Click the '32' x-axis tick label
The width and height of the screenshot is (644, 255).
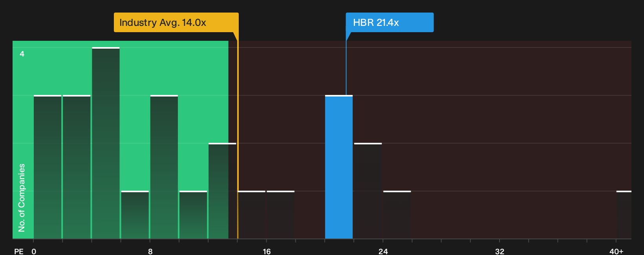[499, 251]
